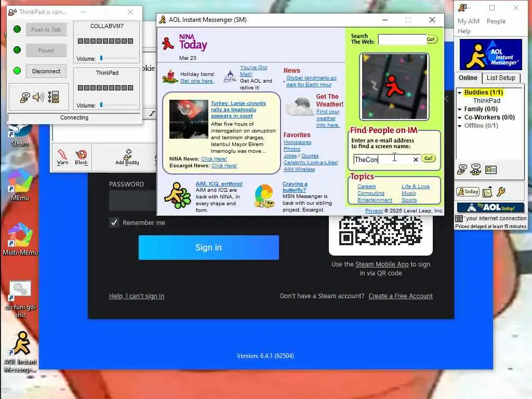
Task: Open 'Help, I can't sign in' link
Action: coord(137,296)
